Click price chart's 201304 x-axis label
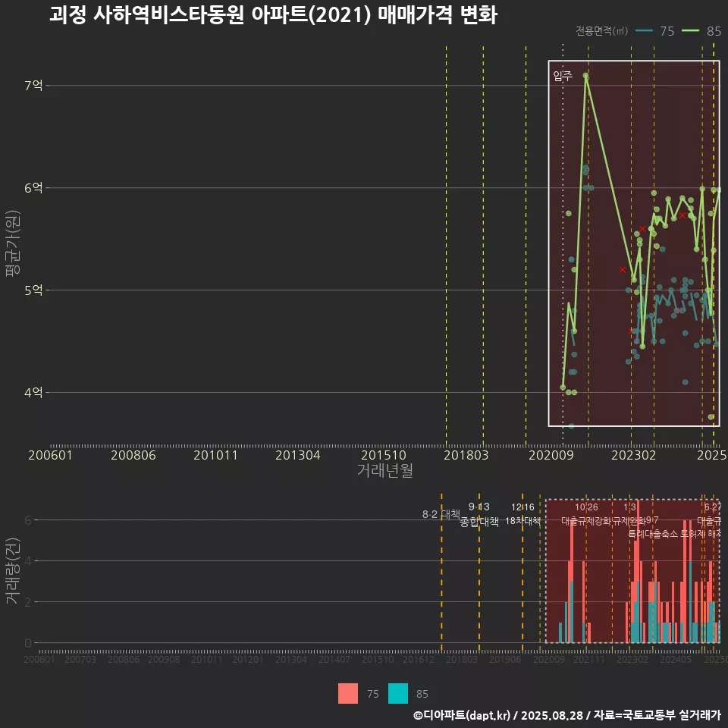The width and height of the screenshot is (728, 728). (x=297, y=455)
